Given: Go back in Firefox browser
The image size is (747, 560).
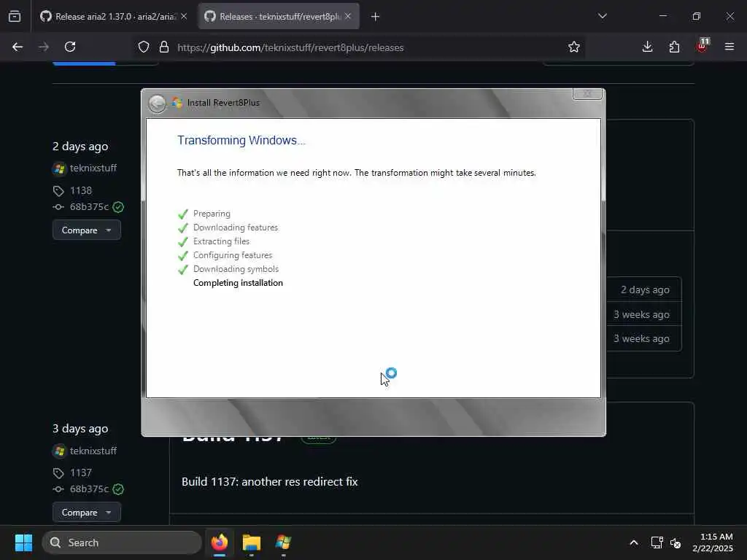Looking at the screenshot, I should (x=18, y=47).
